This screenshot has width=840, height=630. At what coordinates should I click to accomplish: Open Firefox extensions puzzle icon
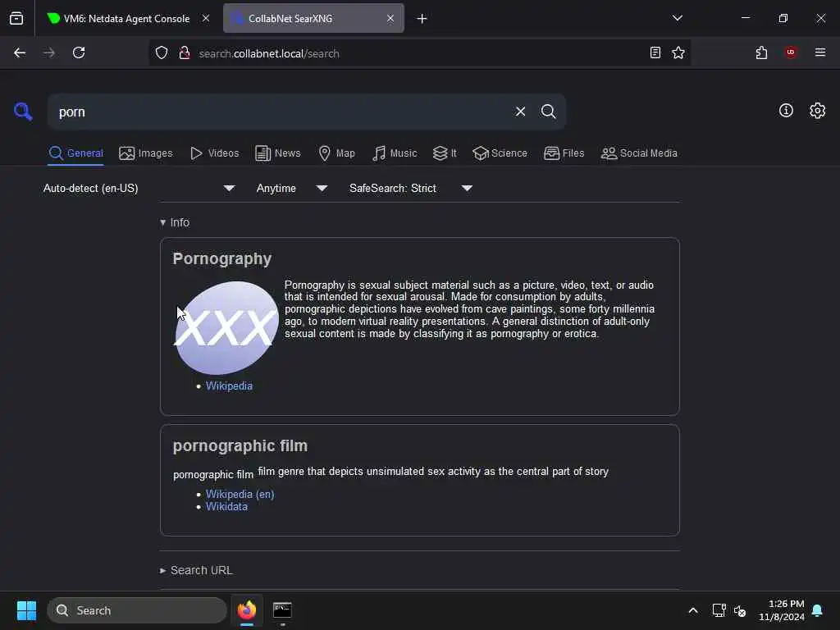click(761, 53)
